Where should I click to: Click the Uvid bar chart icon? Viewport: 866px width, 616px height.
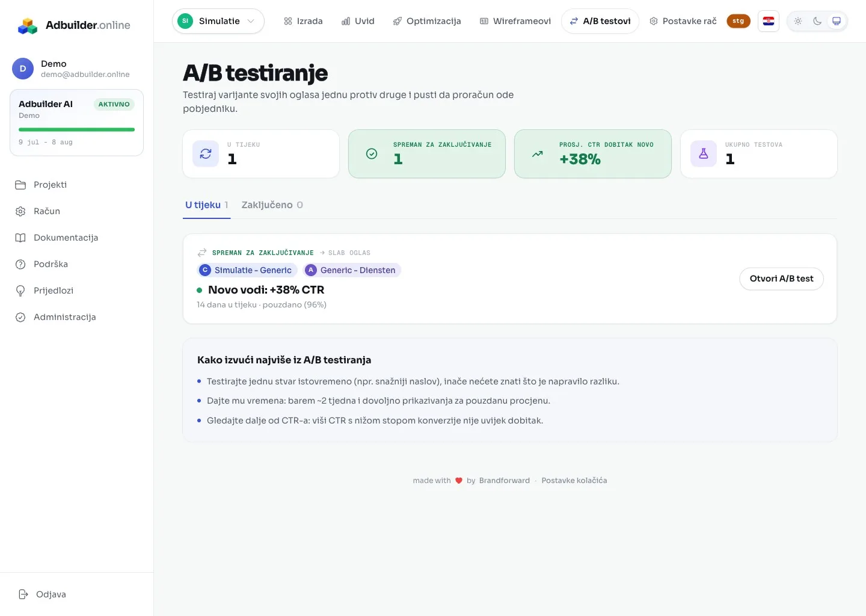346,21
